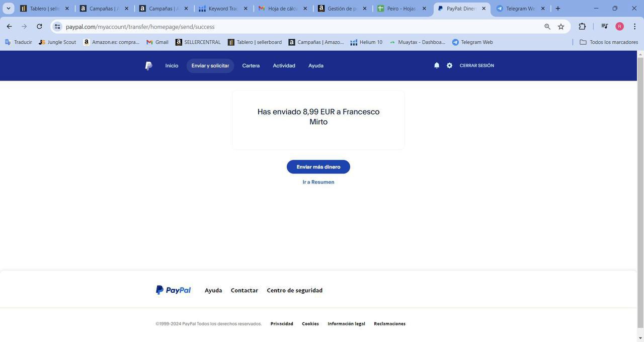Open Actividad in PayPal menu
Screen dimensions: 644x342
point(284,66)
